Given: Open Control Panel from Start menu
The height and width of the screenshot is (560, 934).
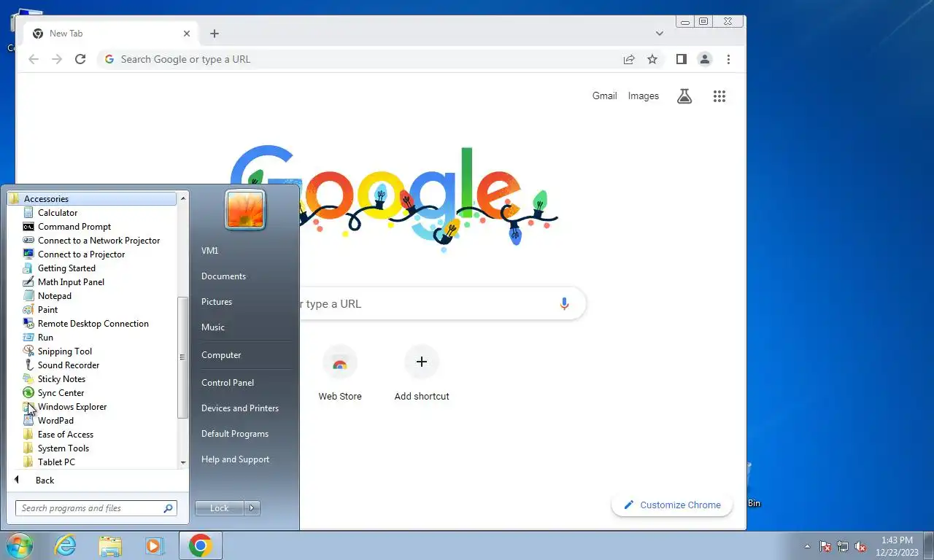Looking at the screenshot, I should click(228, 383).
